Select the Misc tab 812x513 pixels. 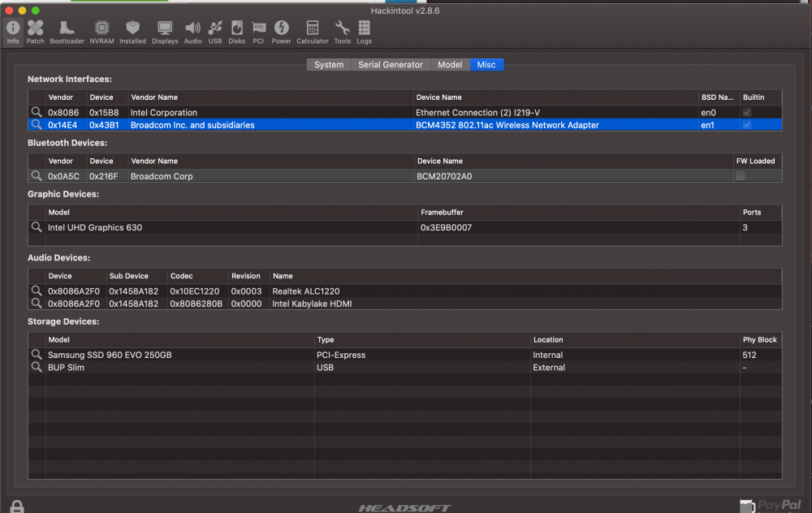(486, 65)
